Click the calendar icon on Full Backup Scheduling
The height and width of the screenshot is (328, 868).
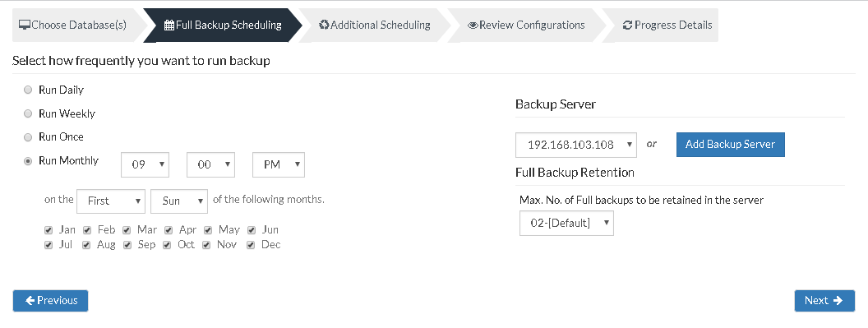(x=169, y=25)
